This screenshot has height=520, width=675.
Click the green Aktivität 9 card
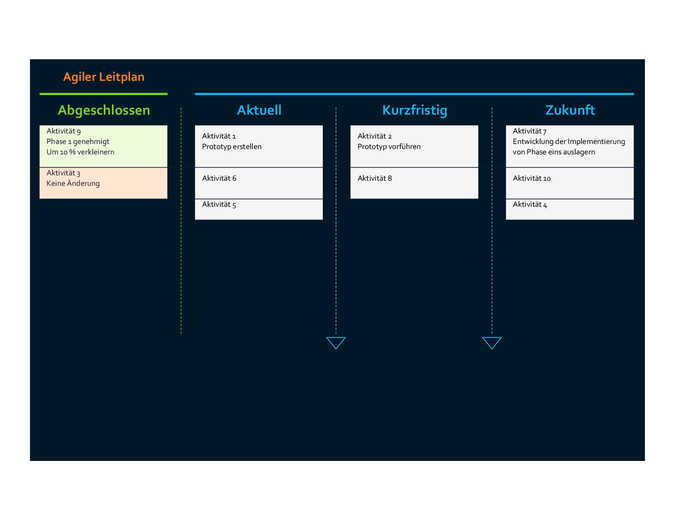coord(103,146)
